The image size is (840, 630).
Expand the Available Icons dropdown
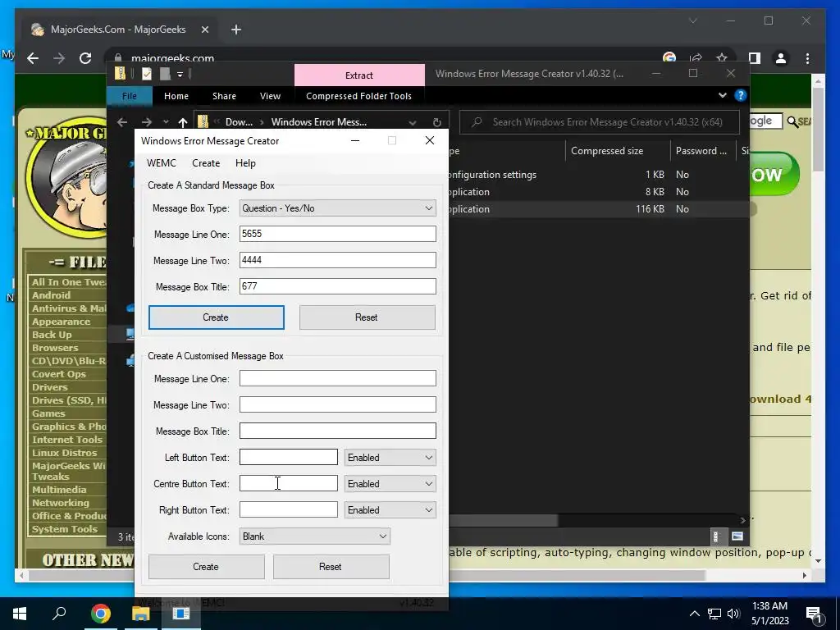(314, 536)
